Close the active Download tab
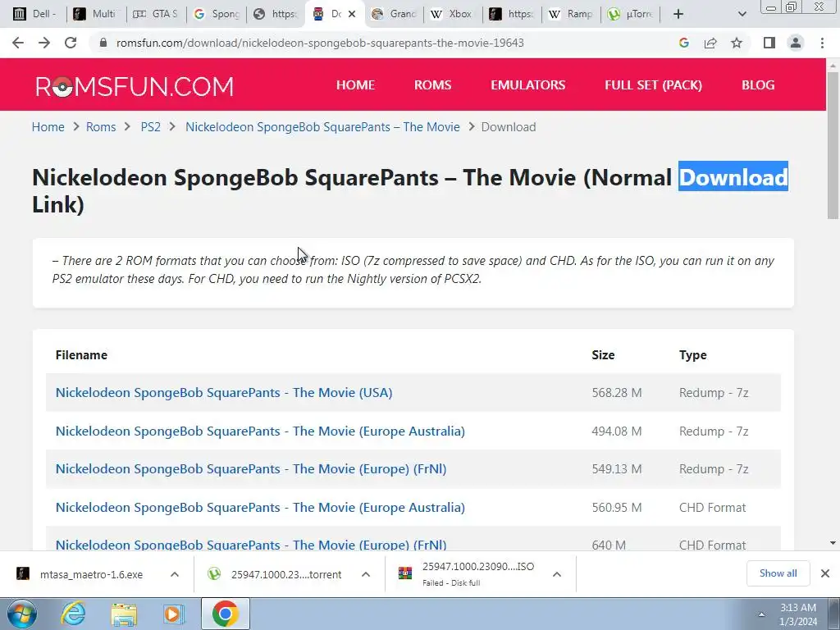The width and height of the screenshot is (840, 630). (x=352, y=14)
